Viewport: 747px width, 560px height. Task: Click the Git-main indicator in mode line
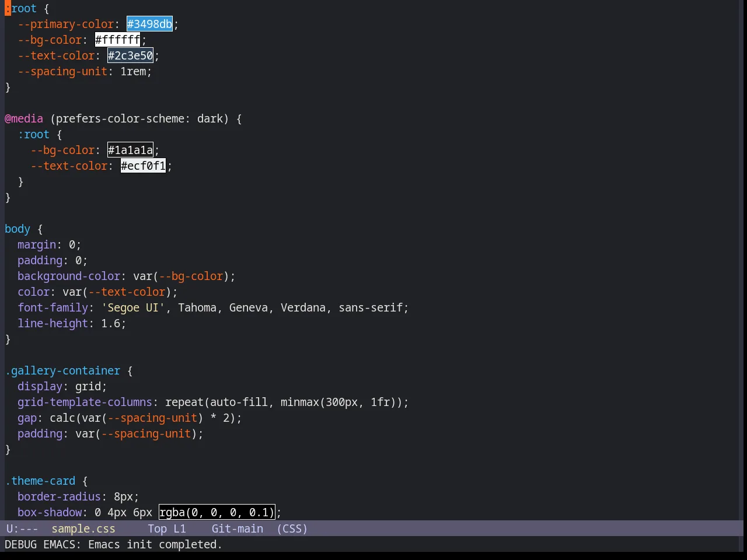click(237, 528)
